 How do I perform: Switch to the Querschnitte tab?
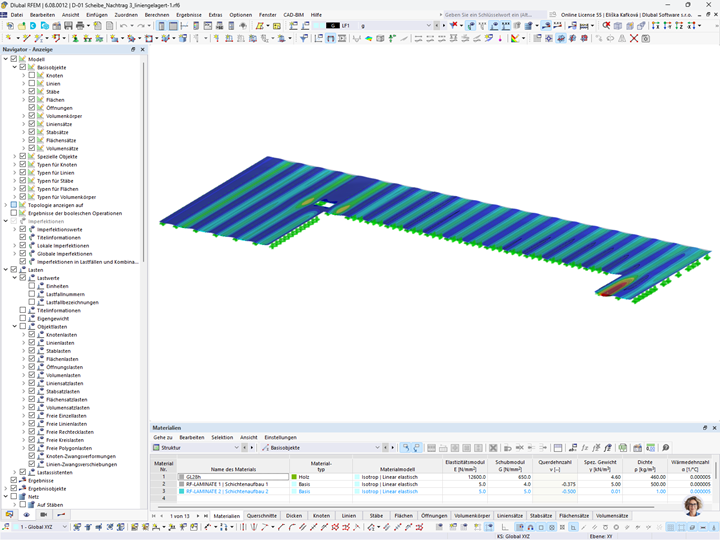click(x=262, y=516)
